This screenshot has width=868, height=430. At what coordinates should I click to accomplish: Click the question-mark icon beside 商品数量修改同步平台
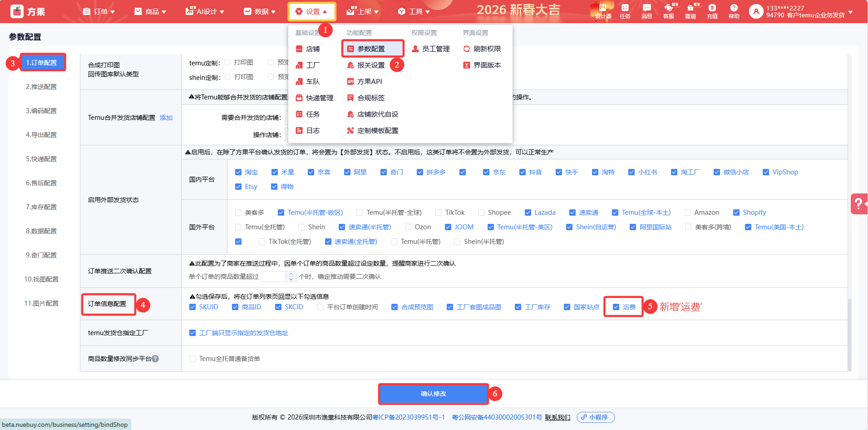[x=155, y=359]
